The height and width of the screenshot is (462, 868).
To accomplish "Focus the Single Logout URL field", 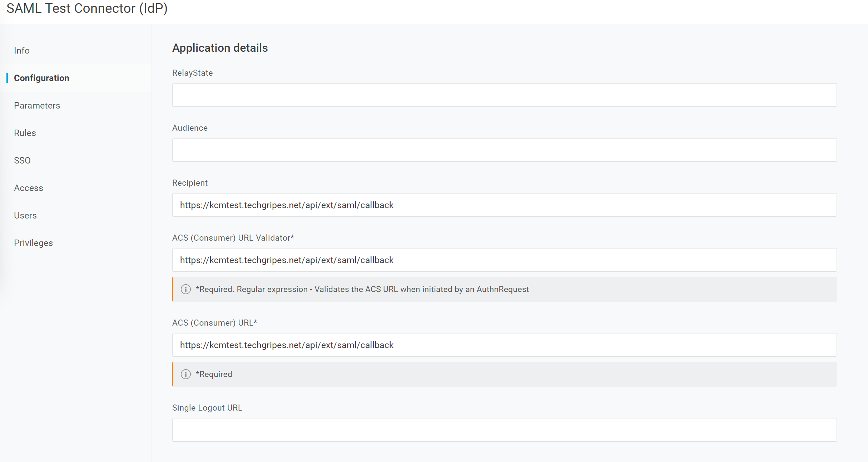I will pyautogui.click(x=504, y=430).
